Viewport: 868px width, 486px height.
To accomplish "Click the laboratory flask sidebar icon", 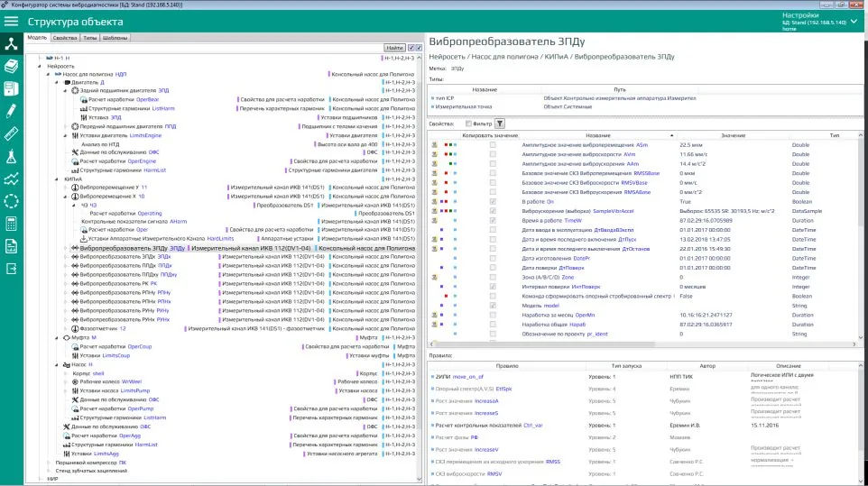I will [11, 157].
